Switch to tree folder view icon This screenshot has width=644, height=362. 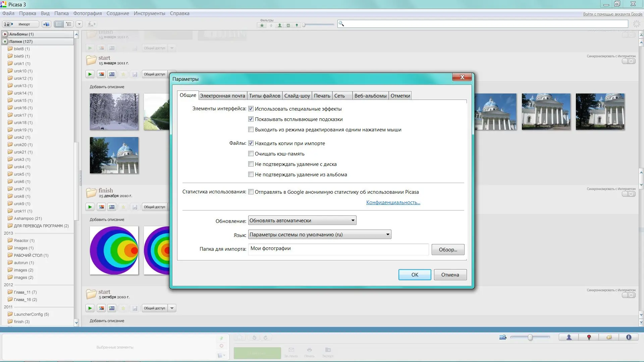click(69, 24)
